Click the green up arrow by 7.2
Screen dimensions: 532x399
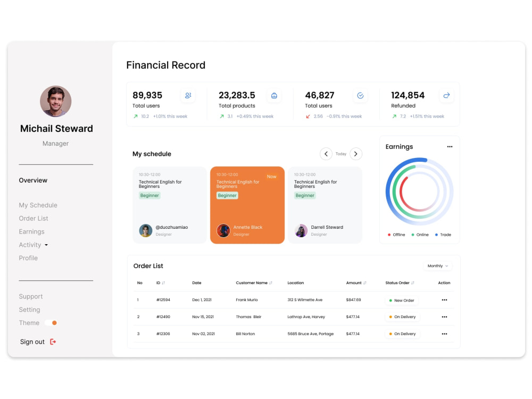click(x=394, y=117)
